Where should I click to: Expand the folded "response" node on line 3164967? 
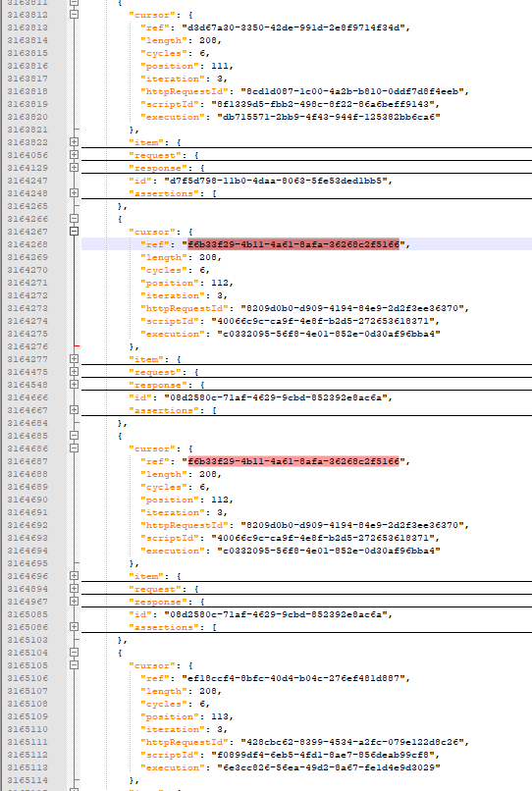point(75,602)
